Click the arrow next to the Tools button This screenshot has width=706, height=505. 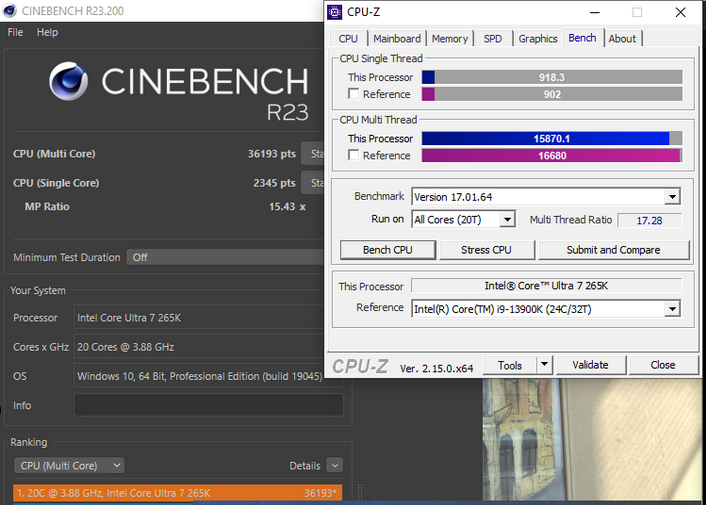[544, 364]
